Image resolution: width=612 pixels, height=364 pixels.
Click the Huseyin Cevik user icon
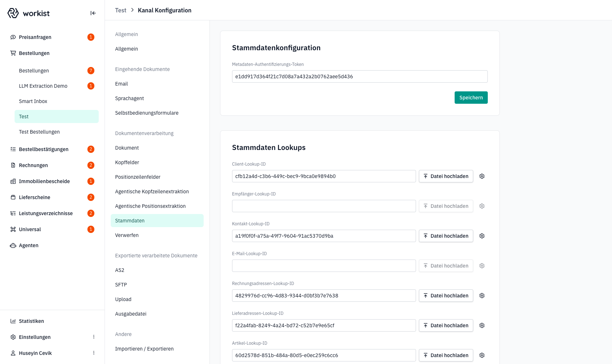(x=13, y=353)
